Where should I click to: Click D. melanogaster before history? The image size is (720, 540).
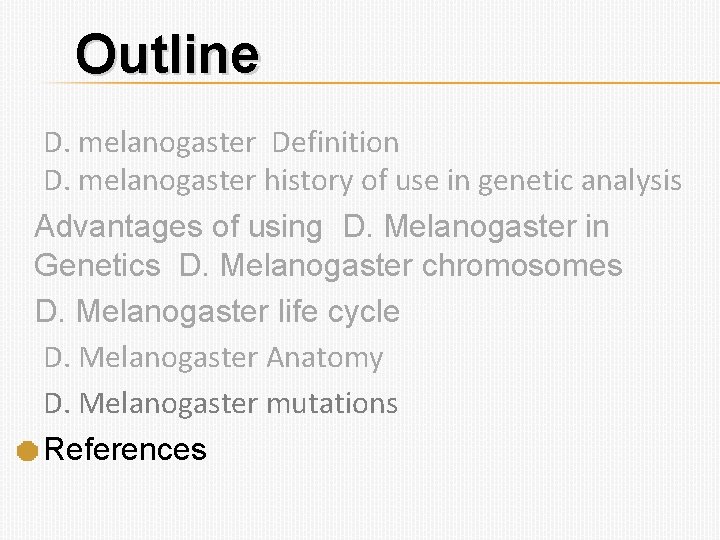(150, 181)
